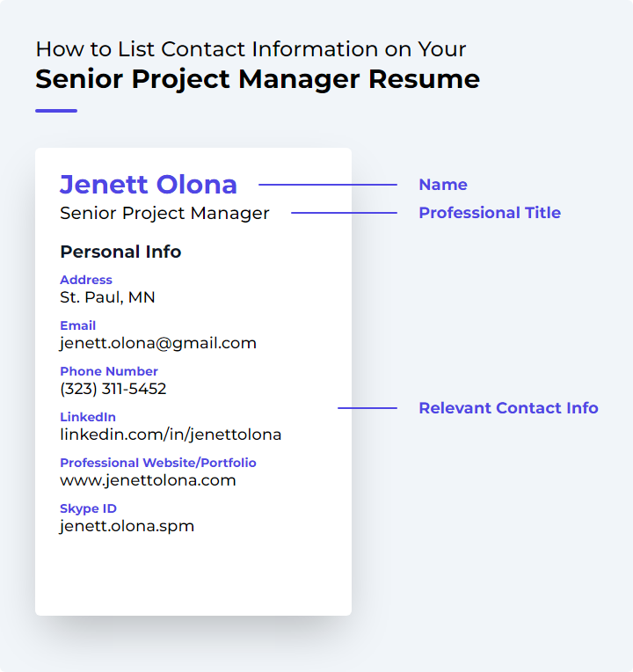Click the Name annotation label
This screenshot has height=672, width=633.
[443, 185]
